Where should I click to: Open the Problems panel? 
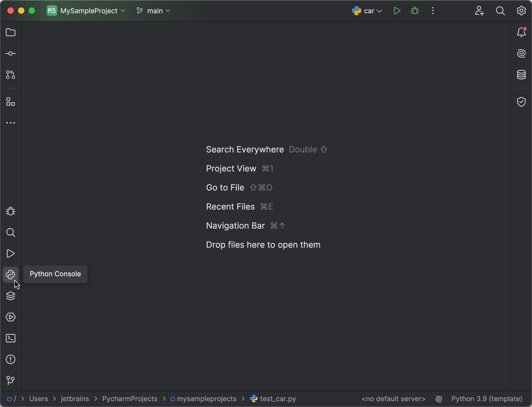coord(11,359)
